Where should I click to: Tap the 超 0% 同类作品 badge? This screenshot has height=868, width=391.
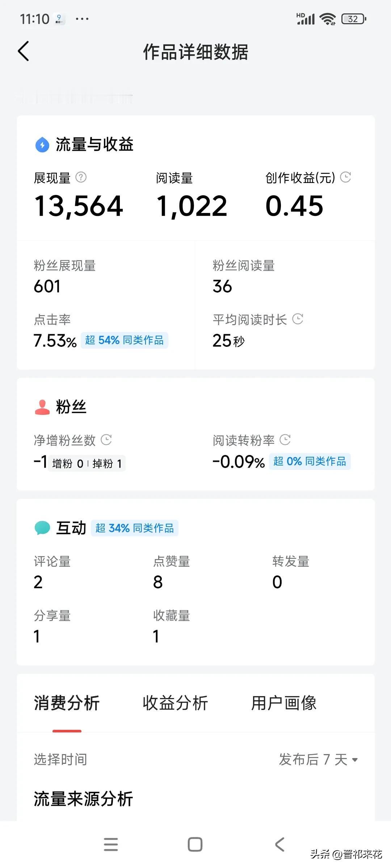click(310, 461)
